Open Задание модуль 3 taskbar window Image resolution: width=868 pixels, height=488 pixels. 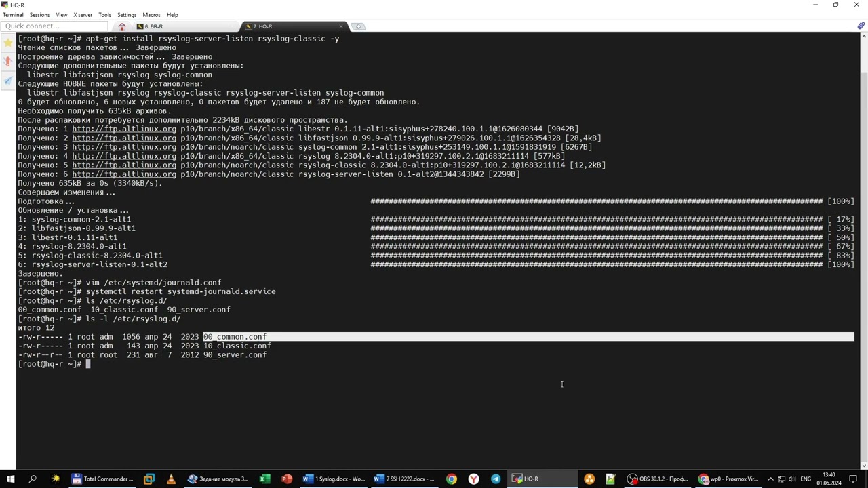[218, 479]
